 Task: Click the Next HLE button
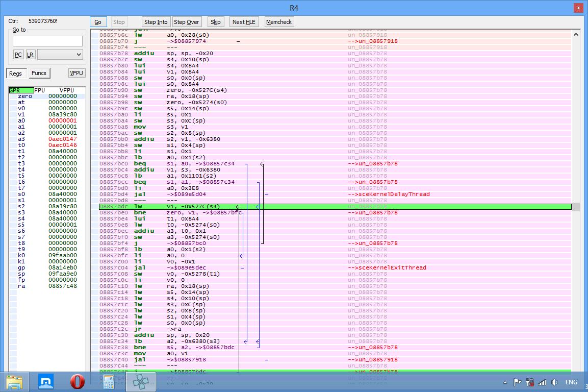tap(244, 22)
